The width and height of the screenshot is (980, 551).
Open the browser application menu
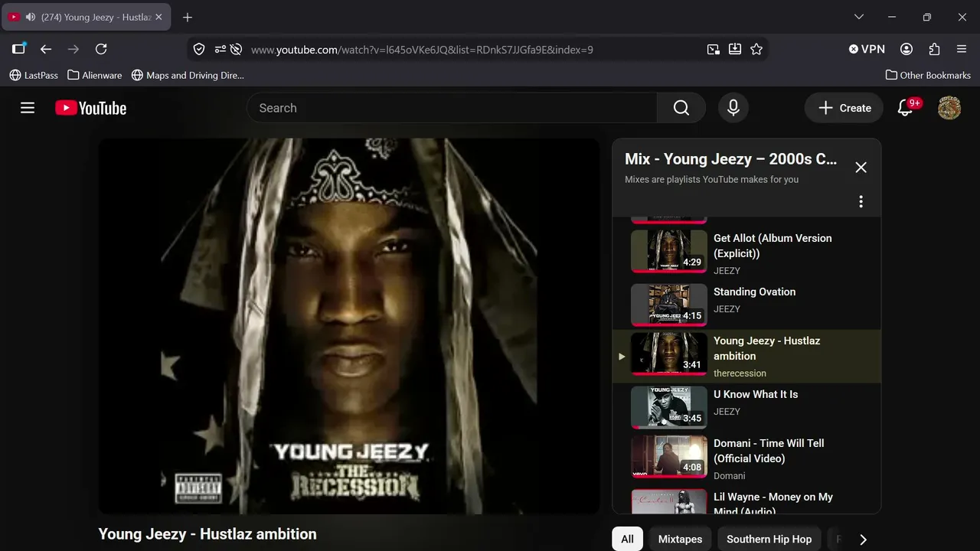pyautogui.click(x=962, y=49)
